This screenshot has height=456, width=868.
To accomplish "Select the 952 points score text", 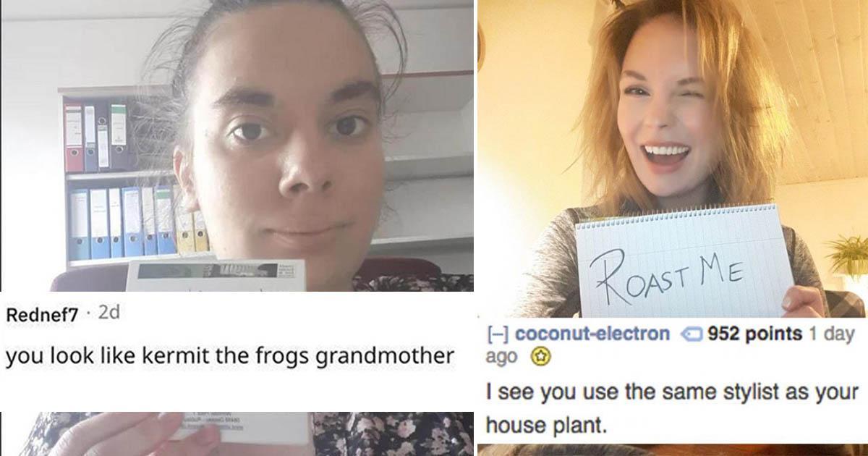I will click(754, 334).
